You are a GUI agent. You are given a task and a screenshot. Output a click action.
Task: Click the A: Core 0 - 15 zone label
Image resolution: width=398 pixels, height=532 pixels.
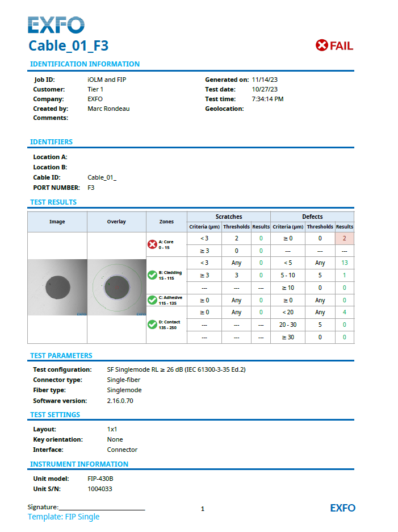pyautogui.click(x=166, y=244)
